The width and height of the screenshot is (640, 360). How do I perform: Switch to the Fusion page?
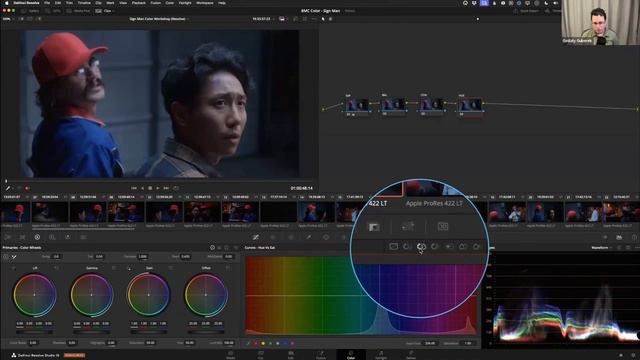click(x=321, y=355)
